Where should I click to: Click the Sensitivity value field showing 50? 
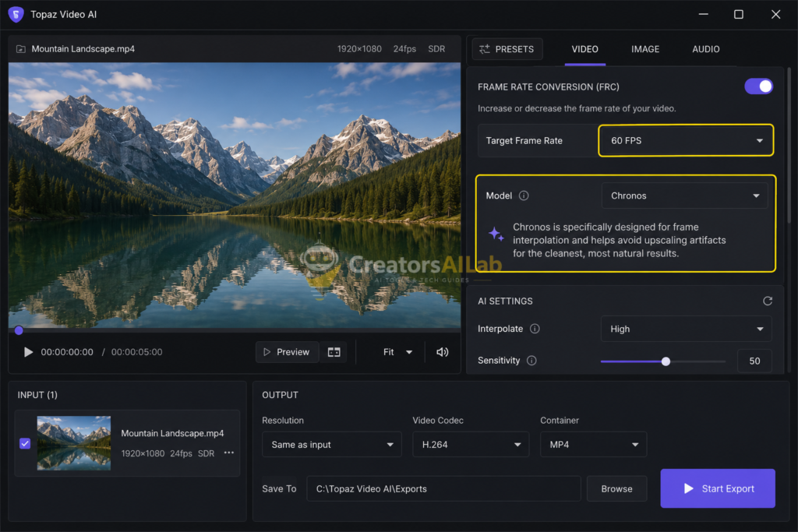[x=754, y=361]
